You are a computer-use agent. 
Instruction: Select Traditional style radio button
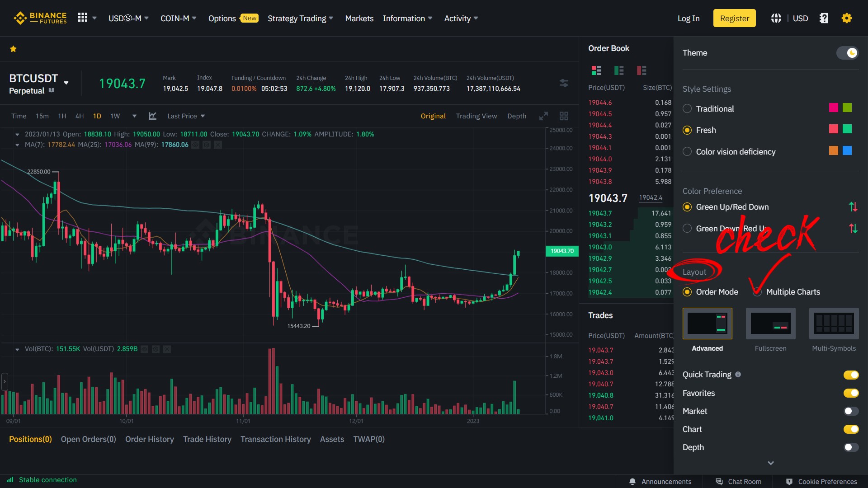pyautogui.click(x=687, y=108)
